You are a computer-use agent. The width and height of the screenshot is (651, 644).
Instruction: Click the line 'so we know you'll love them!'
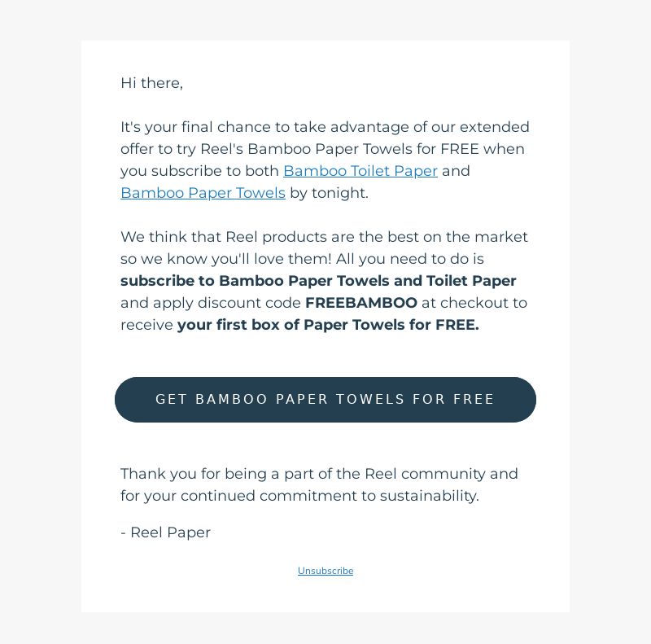pyautogui.click(x=226, y=259)
